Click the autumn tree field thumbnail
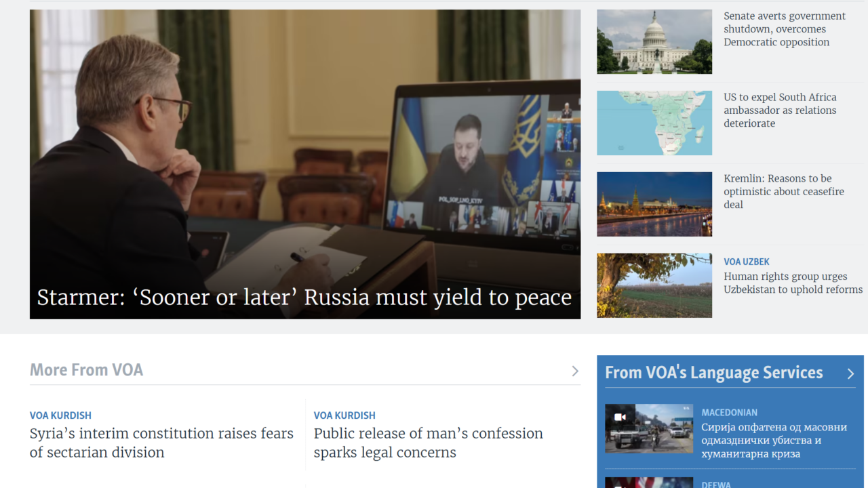Viewport: 868px width, 488px height. coord(654,285)
